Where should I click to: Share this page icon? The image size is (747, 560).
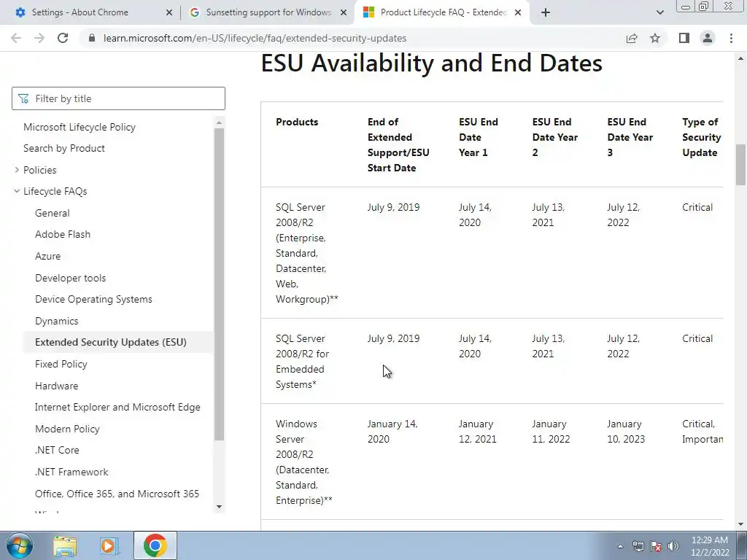[x=632, y=38]
